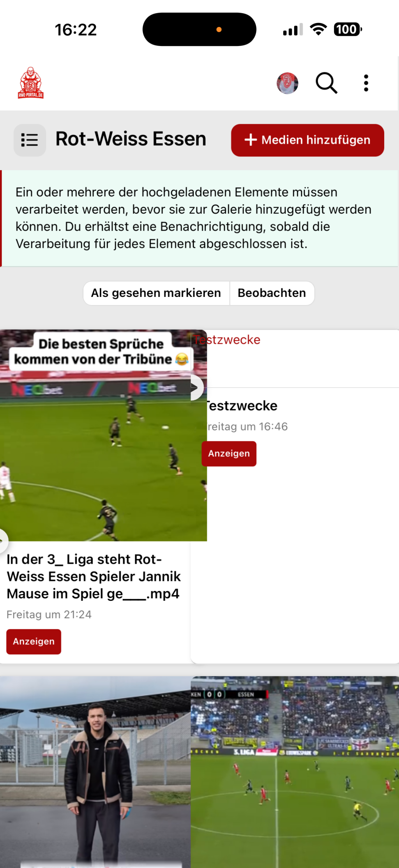Toggle Beobachten for this gallery
The image size is (399, 868).
pos(272,293)
